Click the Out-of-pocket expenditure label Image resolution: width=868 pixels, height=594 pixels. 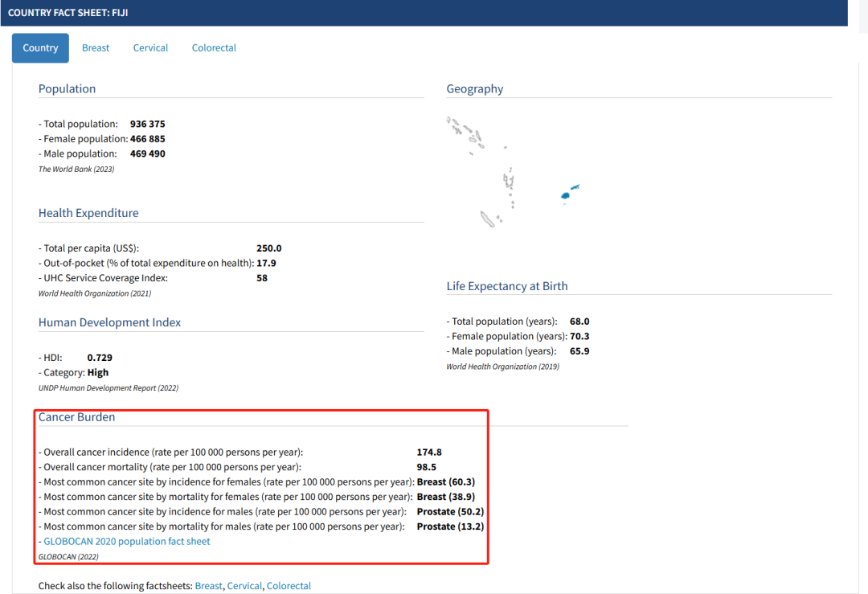click(146, 264)
